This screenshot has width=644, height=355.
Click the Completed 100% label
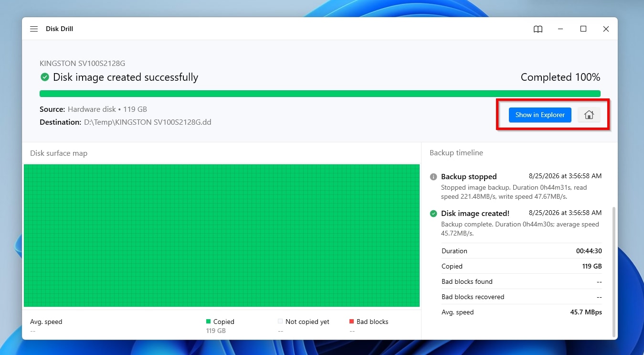point(560,77)
